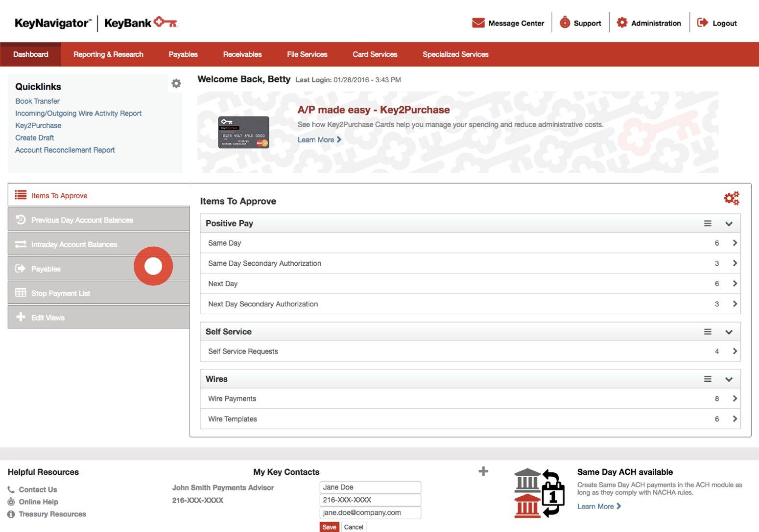Image resolution: width=759 pixels, height=532 pixels.
Task: Open Wire Payments row arrow
Action: click(x=735, y=398)
